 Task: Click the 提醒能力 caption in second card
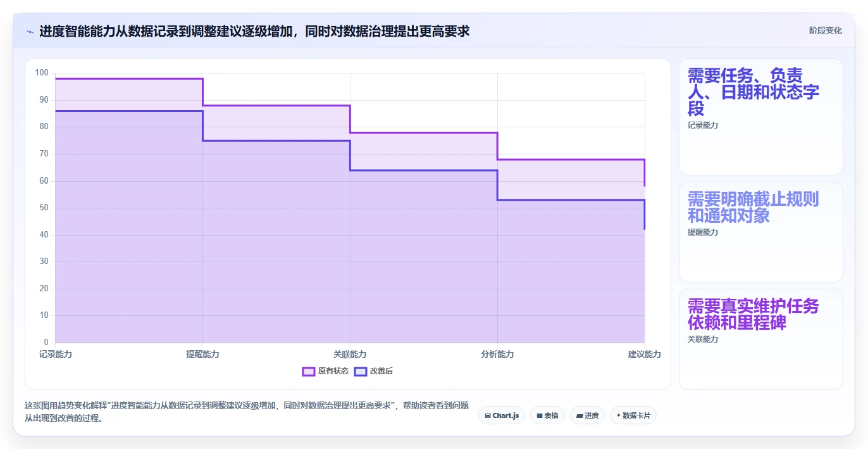[703, 232]
